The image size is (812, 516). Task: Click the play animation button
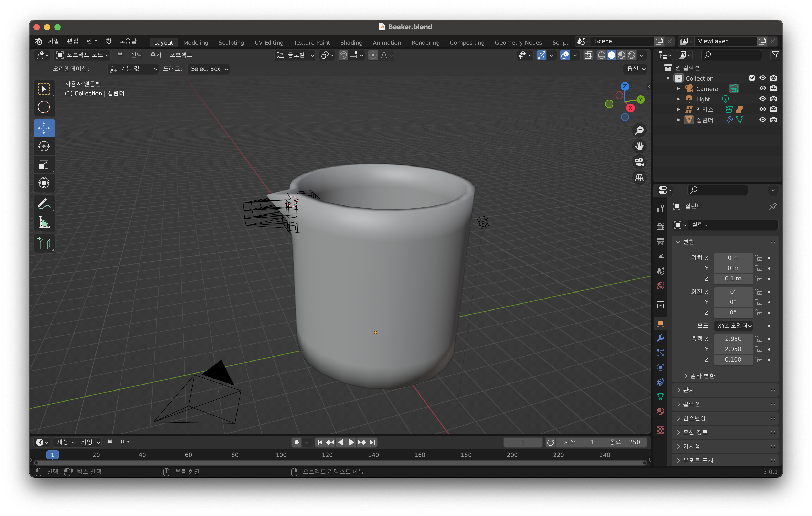click(351, 442)
